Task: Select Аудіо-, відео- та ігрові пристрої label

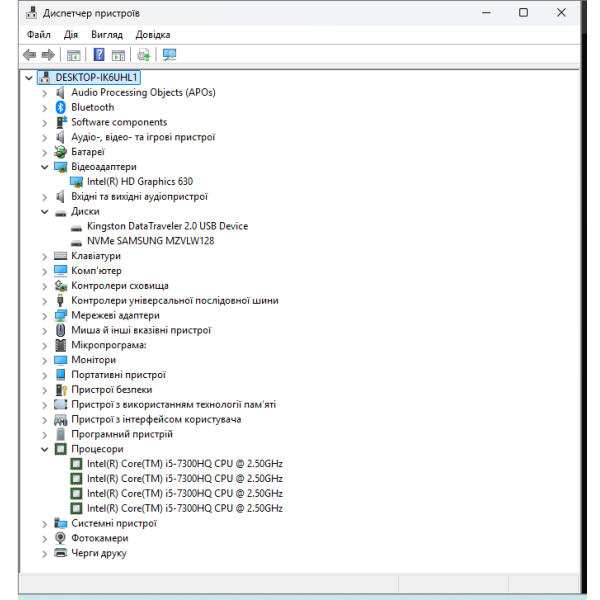Action: coord(143,137)
